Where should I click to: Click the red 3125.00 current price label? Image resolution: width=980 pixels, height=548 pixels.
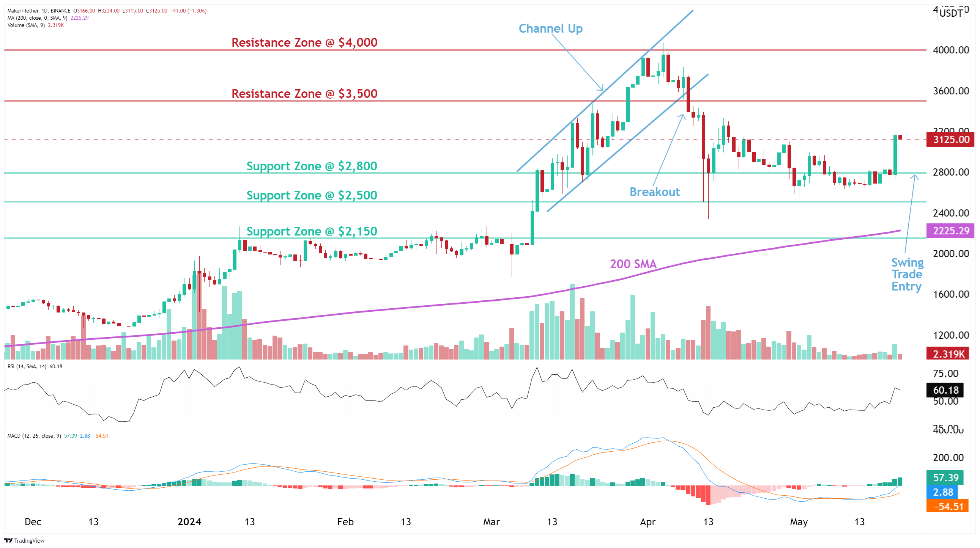coord(950,140)
